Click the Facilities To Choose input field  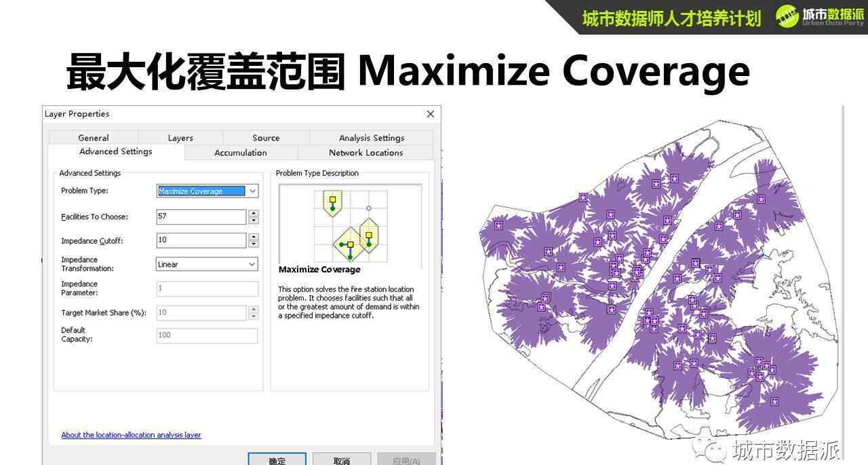coord(201,217)
